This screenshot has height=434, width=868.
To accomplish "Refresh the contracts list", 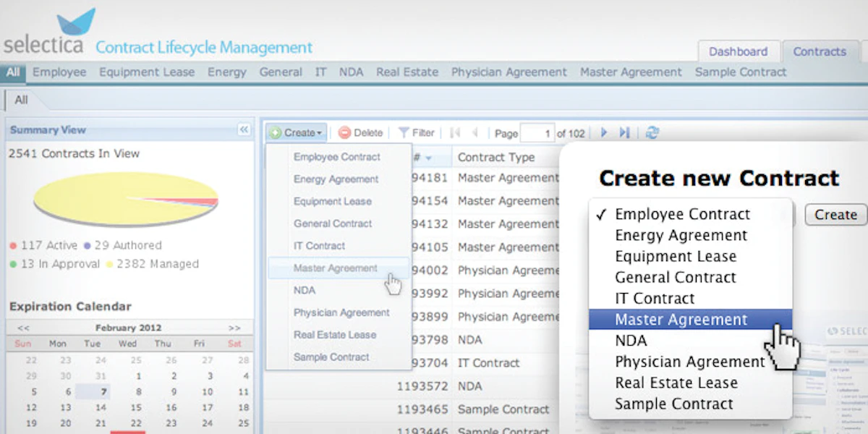I will (652, 132).
